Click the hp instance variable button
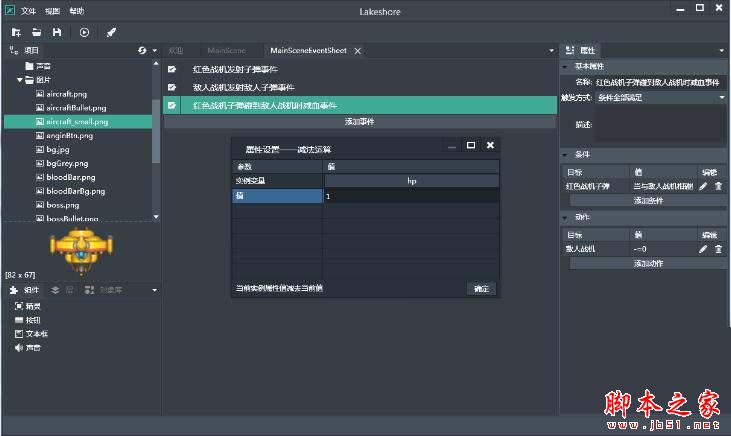Image resolution: width=731 pixels, height=436 pixels. click(412, 181)
